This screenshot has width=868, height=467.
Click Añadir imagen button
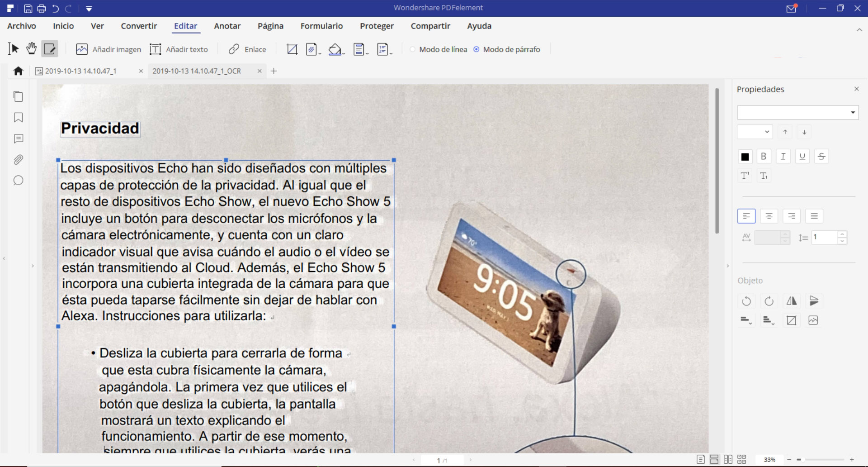tap(108, 49)
